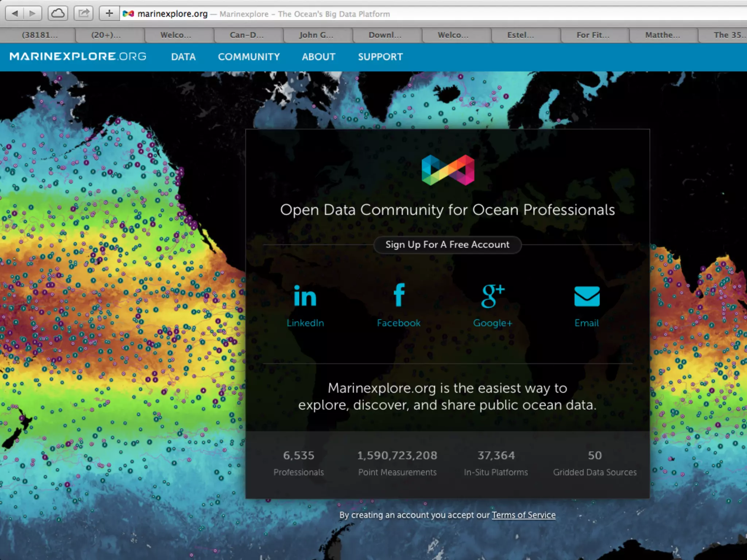Click the Share page toolbar button
Image resolution: width=747 pixels, height=560 pixels.
click(84, 14)
